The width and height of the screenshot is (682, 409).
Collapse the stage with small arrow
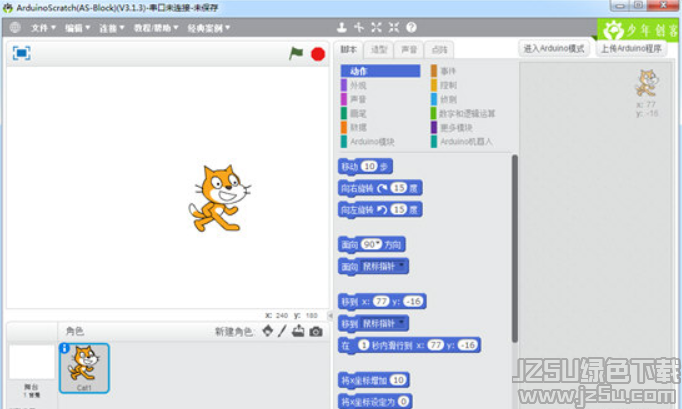pyautogui.click(x=330, y=315)
